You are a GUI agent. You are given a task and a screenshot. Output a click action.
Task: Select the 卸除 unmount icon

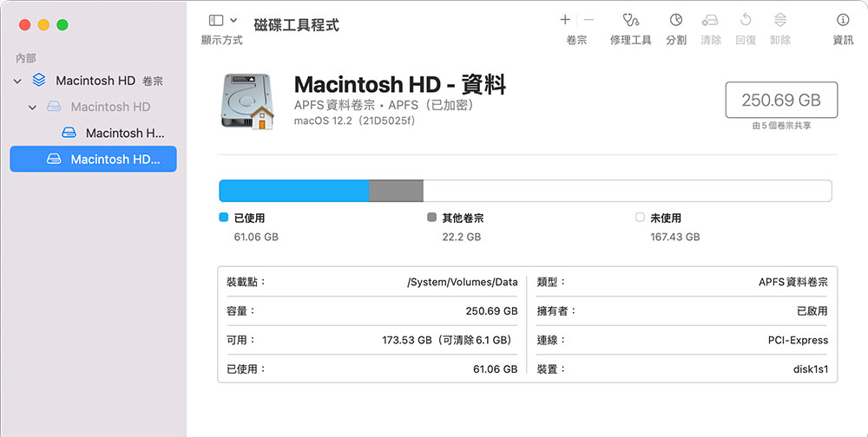point(780,20)
